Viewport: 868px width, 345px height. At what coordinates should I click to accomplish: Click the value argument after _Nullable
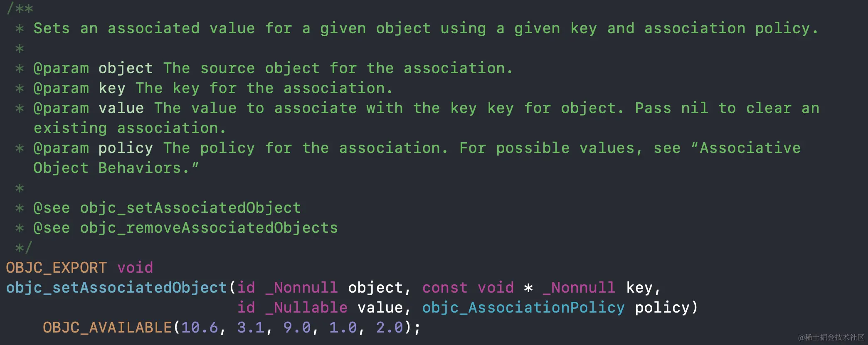[x=380, y=308]
